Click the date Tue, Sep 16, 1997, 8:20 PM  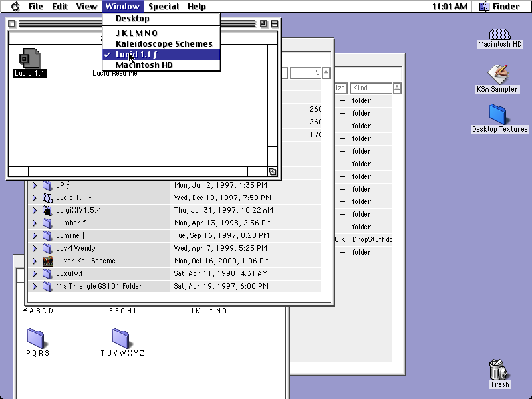click(221, 236)
